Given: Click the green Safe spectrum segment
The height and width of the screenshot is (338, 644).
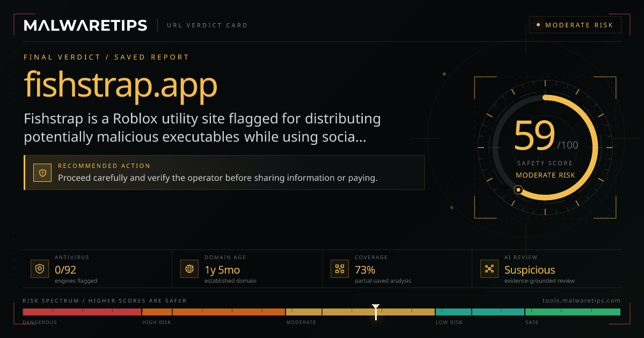Looking at the screenshot, I should coord(573,312).
